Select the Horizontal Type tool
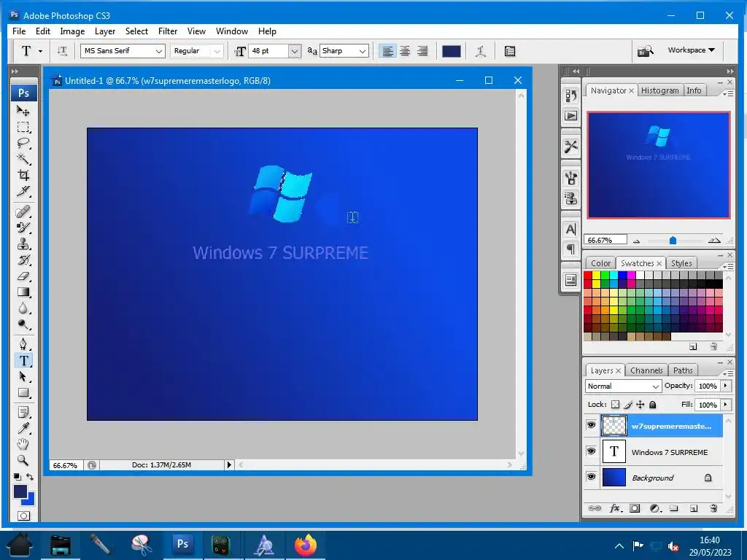This screenshot has height=560, width=747. 23,360
